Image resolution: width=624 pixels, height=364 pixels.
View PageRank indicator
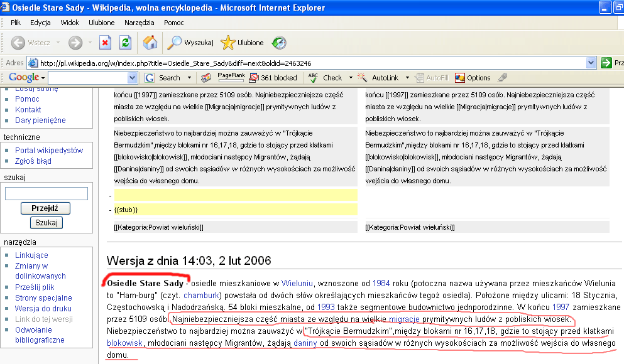pyautogui.click(x=231, y=77)
